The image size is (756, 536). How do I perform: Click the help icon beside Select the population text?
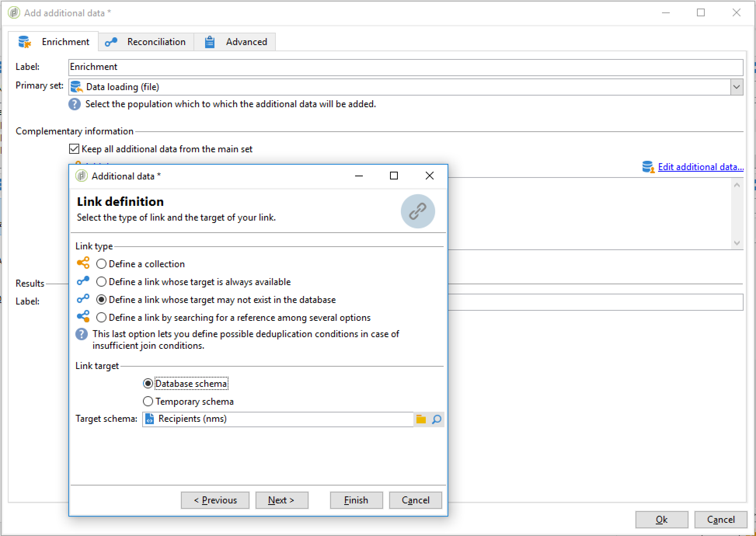(75, 104)
